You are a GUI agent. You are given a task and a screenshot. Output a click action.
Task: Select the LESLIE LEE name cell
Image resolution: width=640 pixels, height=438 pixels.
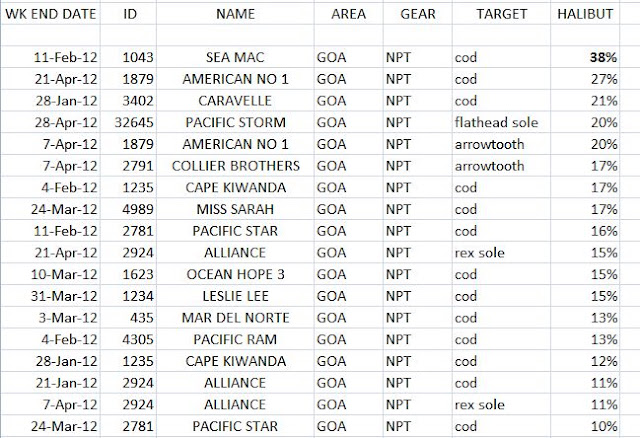(235, 296)
